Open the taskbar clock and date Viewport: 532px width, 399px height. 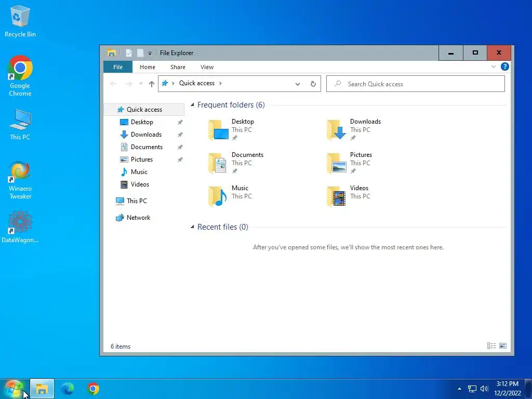coord(507,389)
